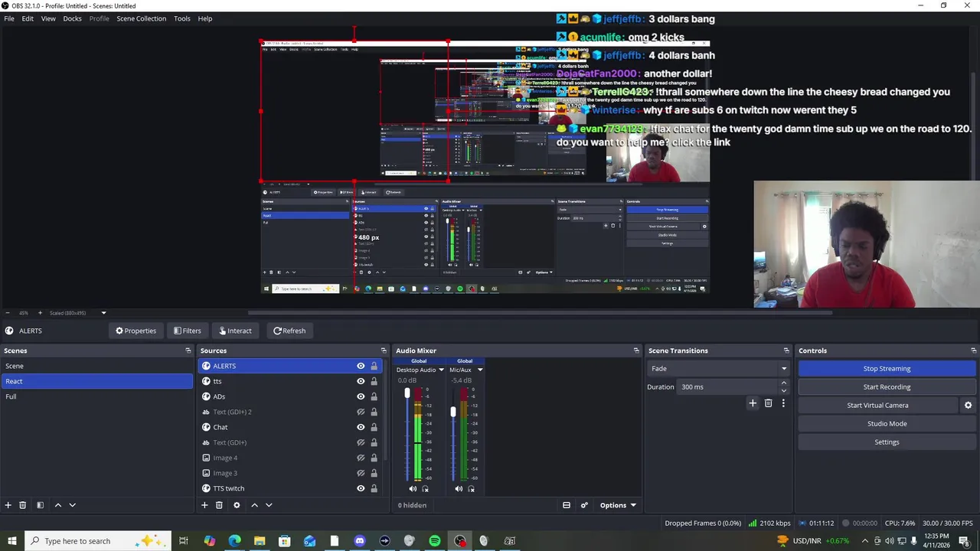Move scene up with Scenes arrow icon
980x551 pixels.
pyautogui.click(x=57, y=505)
